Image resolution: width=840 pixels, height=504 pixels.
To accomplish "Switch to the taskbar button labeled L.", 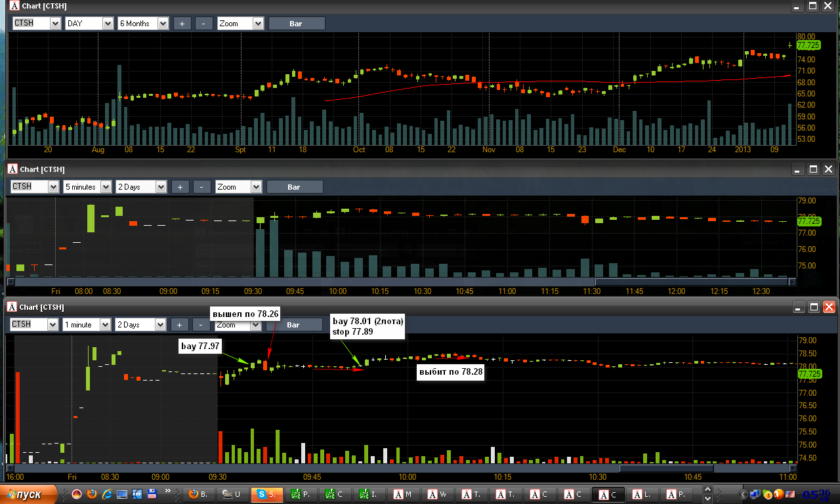I will [642, 494].
